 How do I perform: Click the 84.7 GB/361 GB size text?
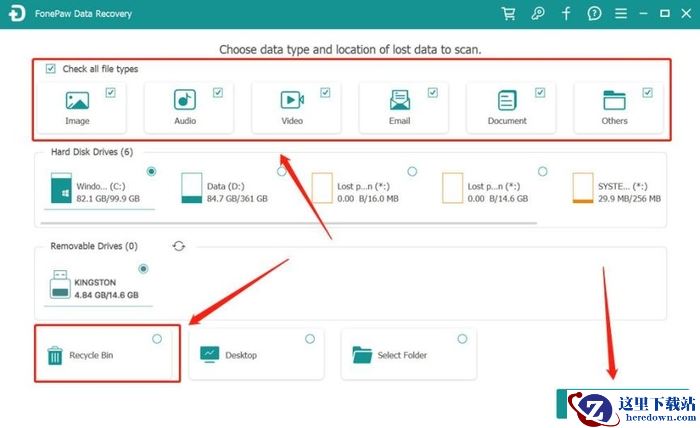coord(237,199)
